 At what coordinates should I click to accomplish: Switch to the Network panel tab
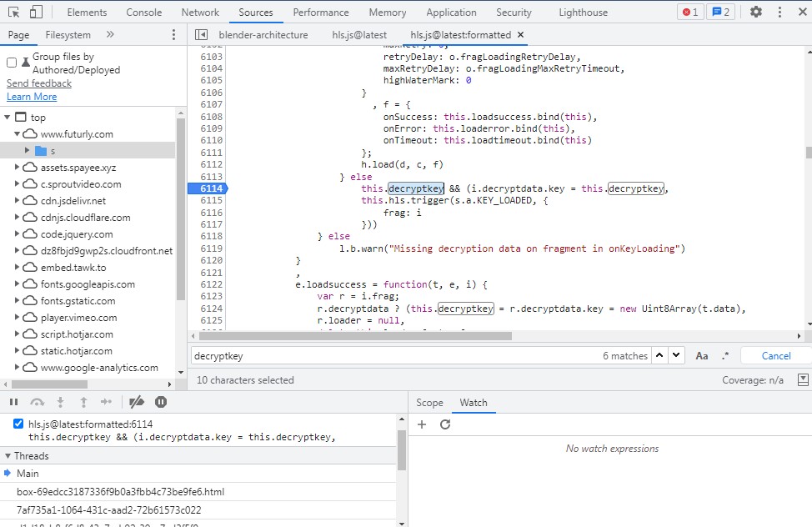click(200, 13)
